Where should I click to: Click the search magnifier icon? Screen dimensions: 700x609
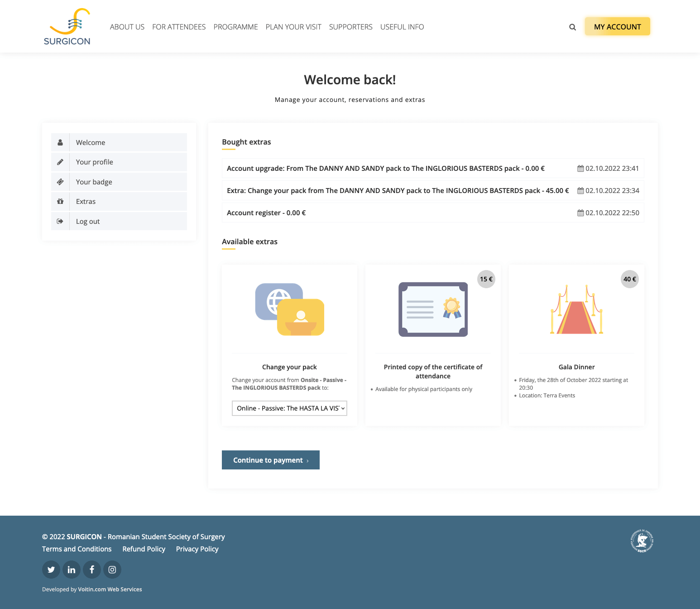coord(572,27)
